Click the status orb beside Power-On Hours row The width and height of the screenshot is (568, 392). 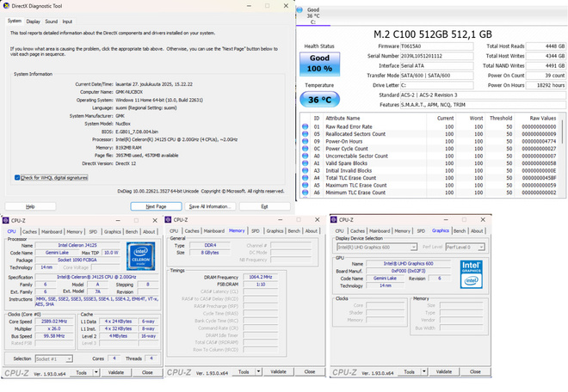305,141
